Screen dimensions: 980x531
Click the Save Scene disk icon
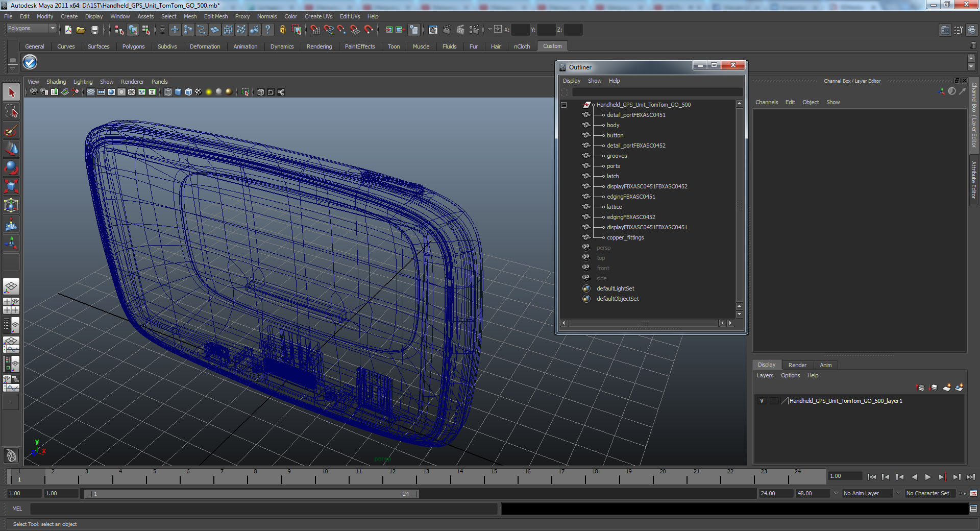[x=94, y=30]
